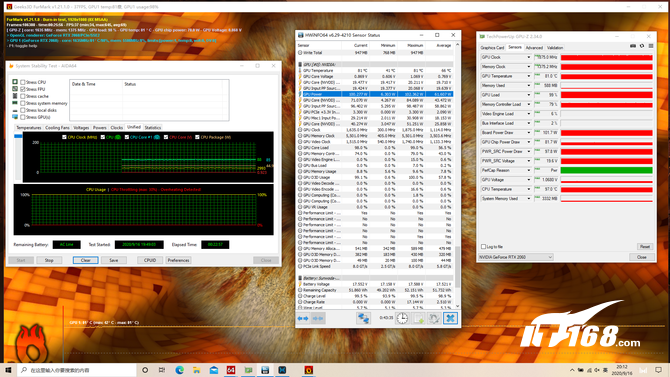Toggle CPU Package (W) graph checkbox
Viewport: 670px width, 377px height.
click(197, 137)
